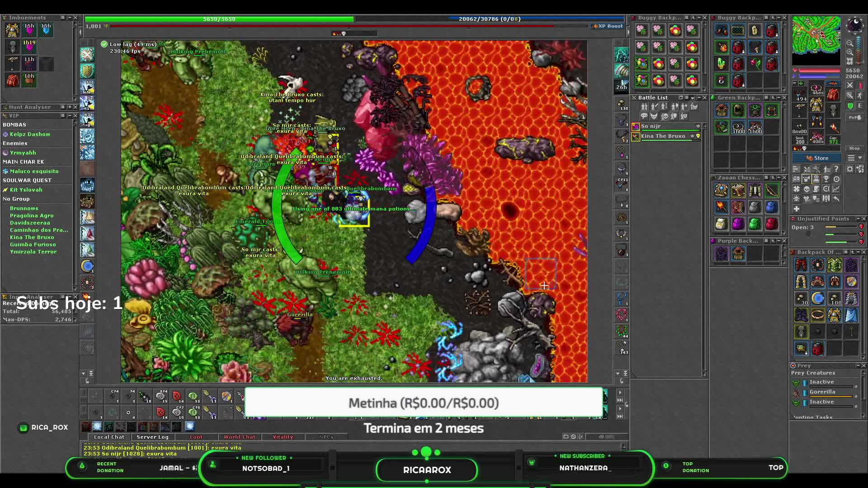Open the Imbuements panel menu icon
The width and height of the screenshot is (868, 488).
pyautogui.click(x=63, y=18)
